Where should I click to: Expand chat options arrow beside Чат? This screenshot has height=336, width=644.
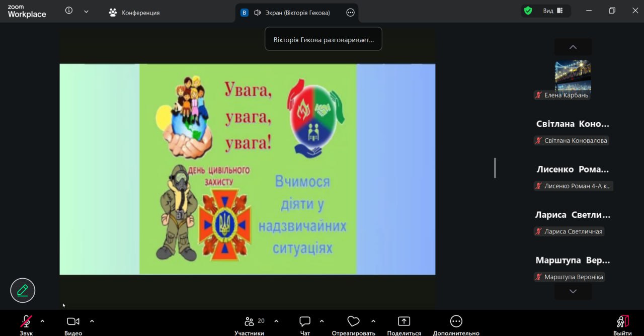click(x=322, y=321)
